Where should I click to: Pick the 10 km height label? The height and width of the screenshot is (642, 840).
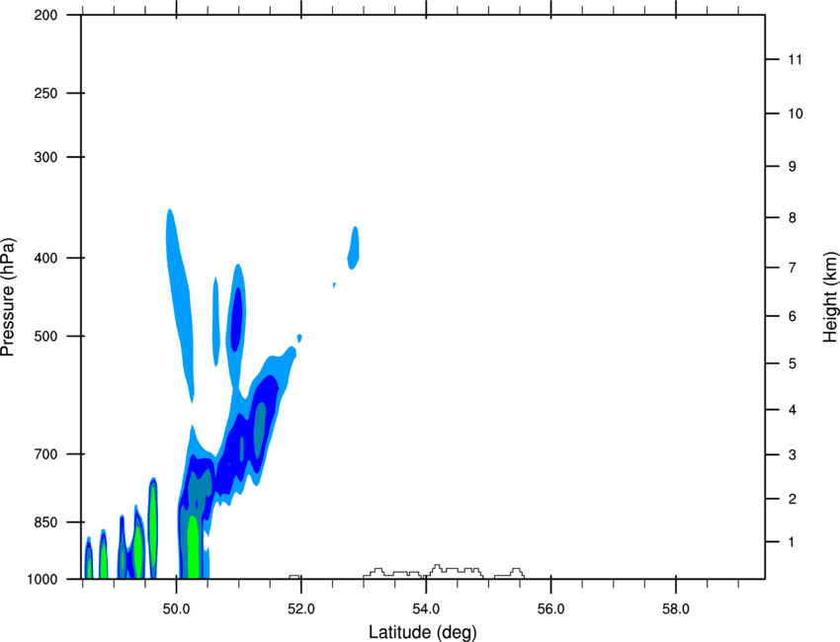pyautogui.click(x=796, y=114)
